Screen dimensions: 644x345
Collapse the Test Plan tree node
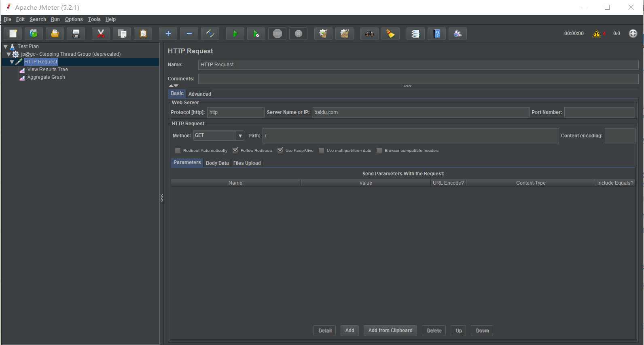5,46
